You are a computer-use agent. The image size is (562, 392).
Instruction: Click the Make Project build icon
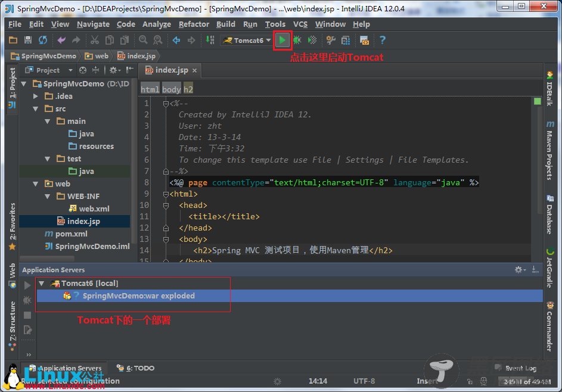point(210,40)
